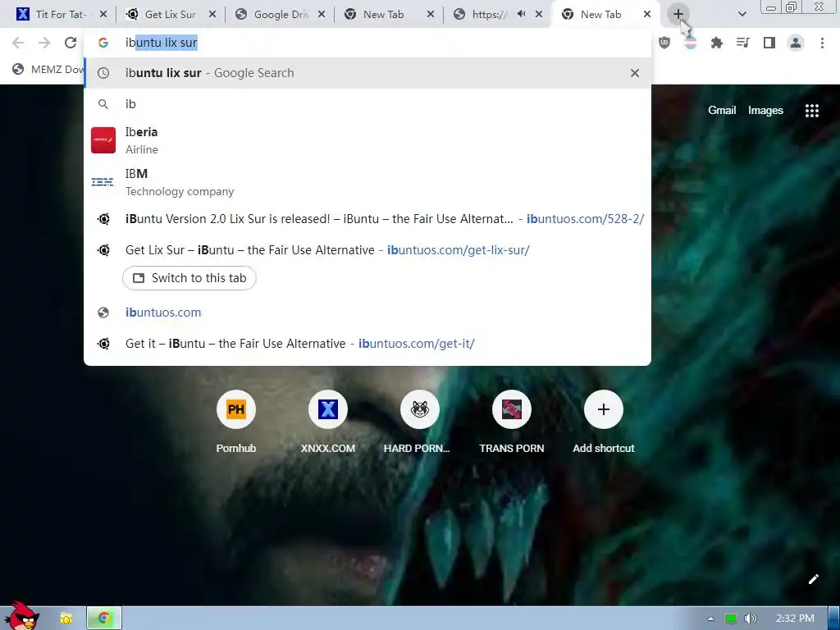Select the 'ibuntu lix sur - Google Search' suggestion
840x630 pixels.
click(x=367, y=73)
